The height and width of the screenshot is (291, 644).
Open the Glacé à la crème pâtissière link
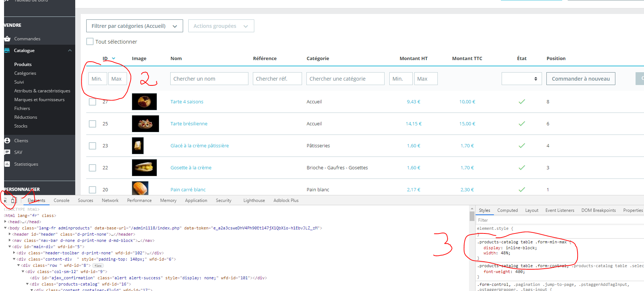tap(200, 145)
